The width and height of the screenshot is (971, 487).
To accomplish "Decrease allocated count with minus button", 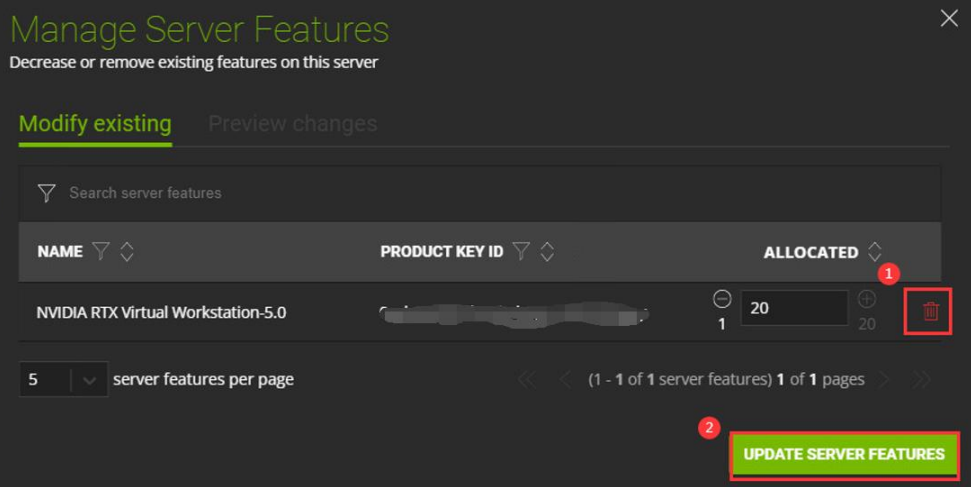I will coord(722,299).
